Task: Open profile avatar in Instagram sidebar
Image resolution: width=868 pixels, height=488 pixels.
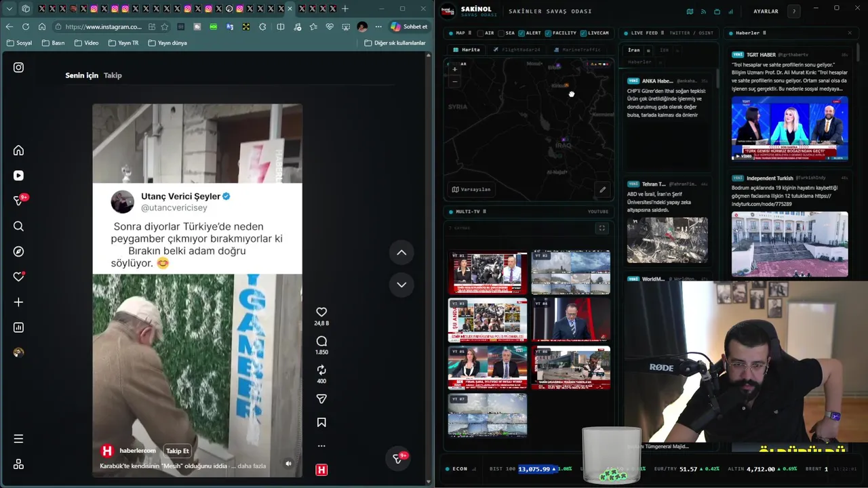Action: [x=18, y=352]
